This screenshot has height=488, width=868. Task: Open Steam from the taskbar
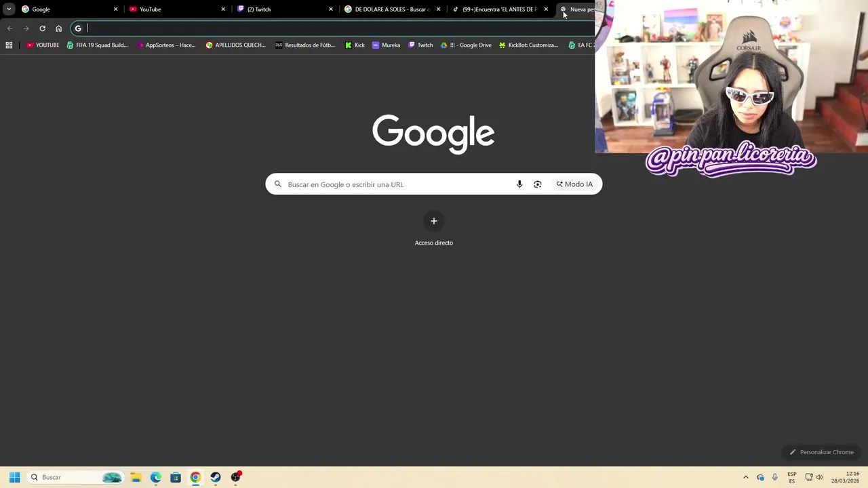[x=216, y=477]
